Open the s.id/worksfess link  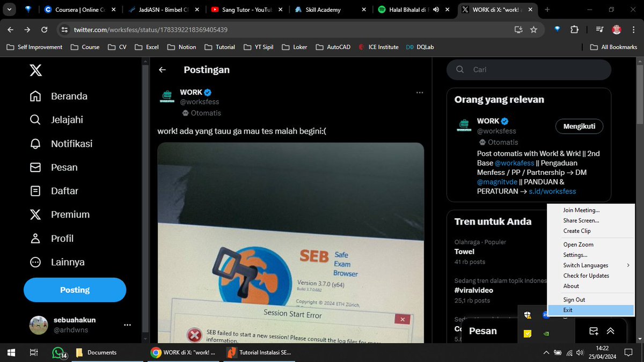tap(552, 191)
